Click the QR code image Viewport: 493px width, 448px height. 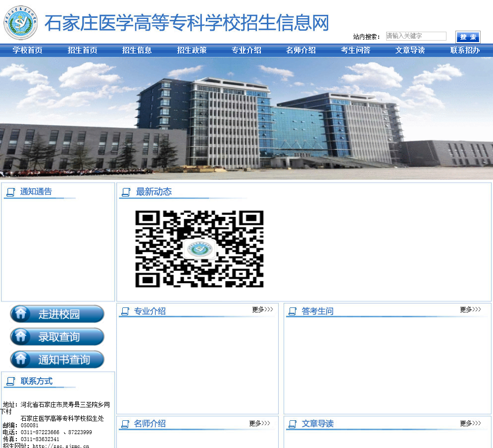[199, 249]
